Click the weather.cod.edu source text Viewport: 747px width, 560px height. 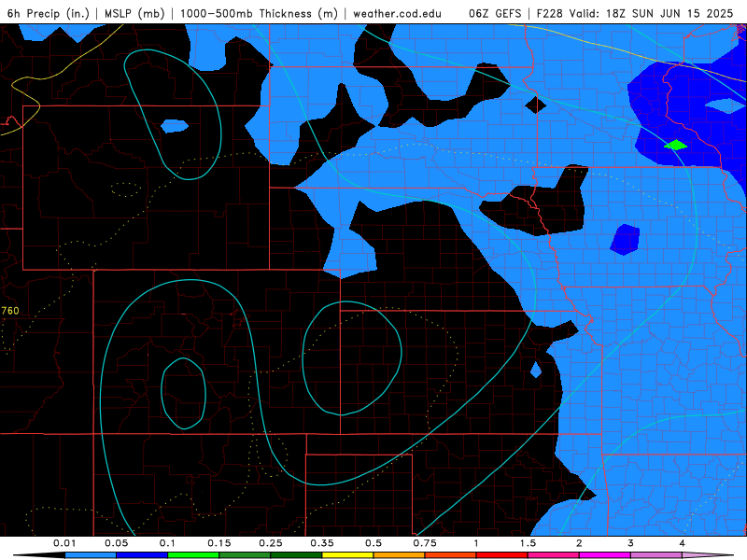398,13
